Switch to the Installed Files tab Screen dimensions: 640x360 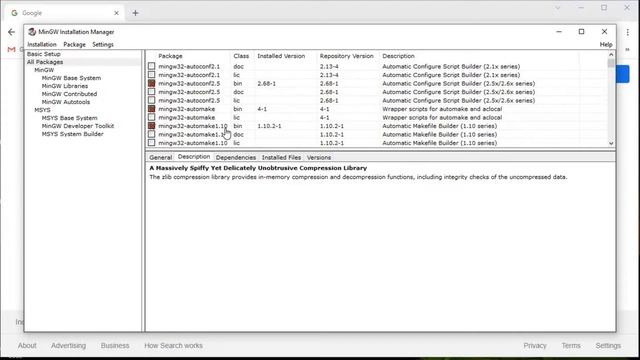[x=281, y=158]
